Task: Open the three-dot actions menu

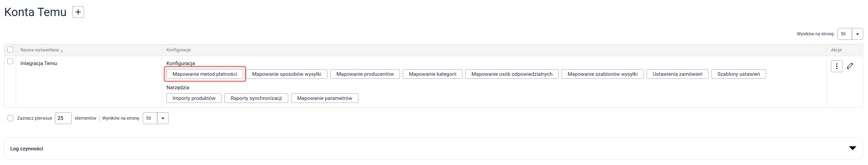Action: [x=836, y=67]
